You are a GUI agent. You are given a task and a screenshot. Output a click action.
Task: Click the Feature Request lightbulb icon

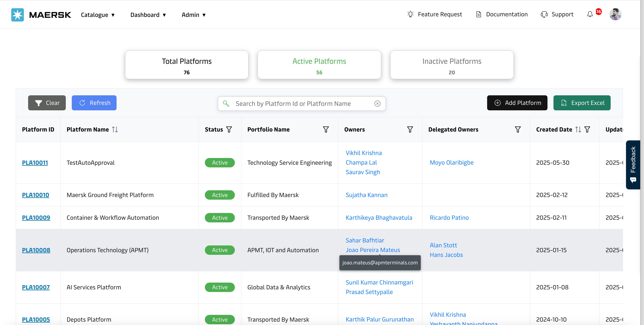(410, 14)
